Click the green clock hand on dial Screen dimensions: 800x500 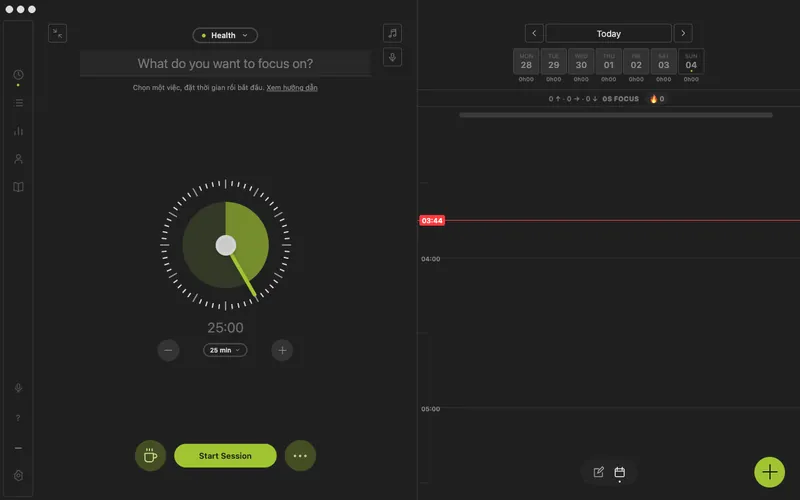point(244,276)
